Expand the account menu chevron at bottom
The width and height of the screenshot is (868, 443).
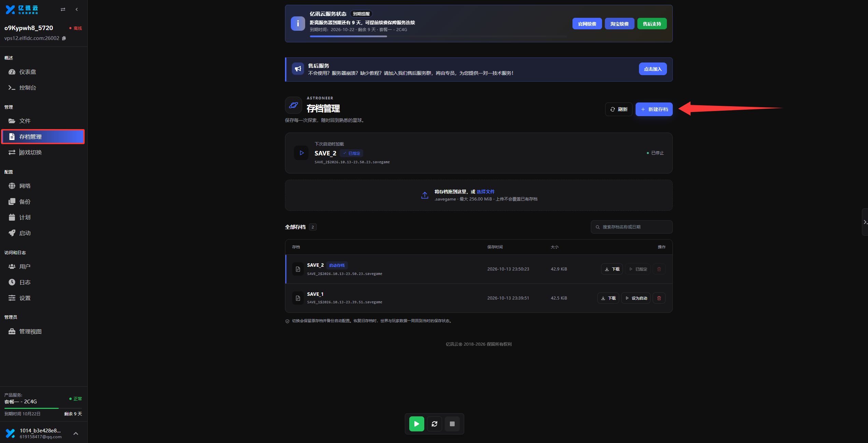point(76,433)
